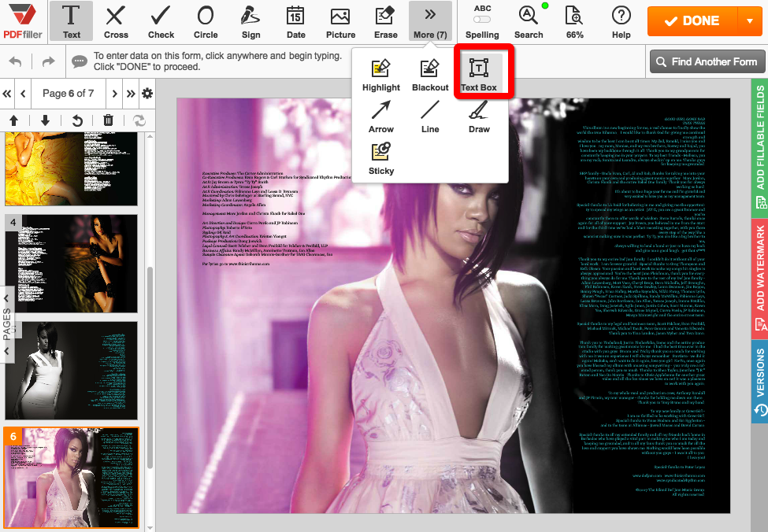Rotate the current page
Screen dimensions: 768x532
[77, 120]
